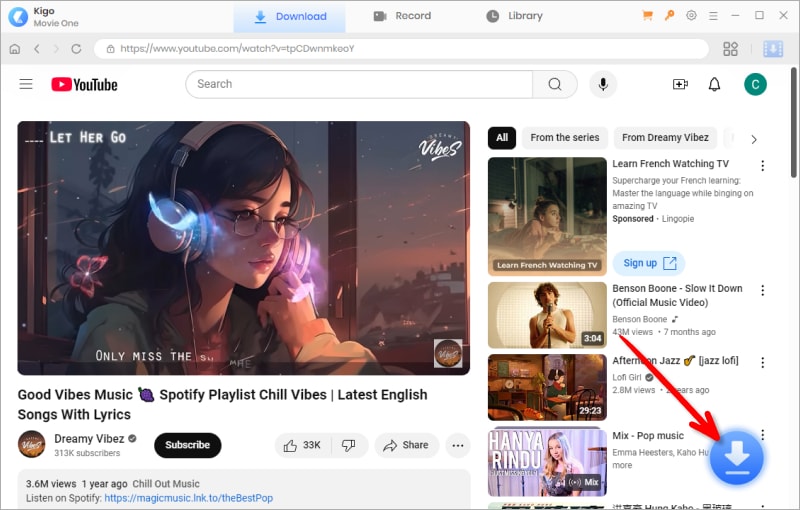Open the YouTube guide hamburger menu
The image size is (800, 510).
(26, 84)
